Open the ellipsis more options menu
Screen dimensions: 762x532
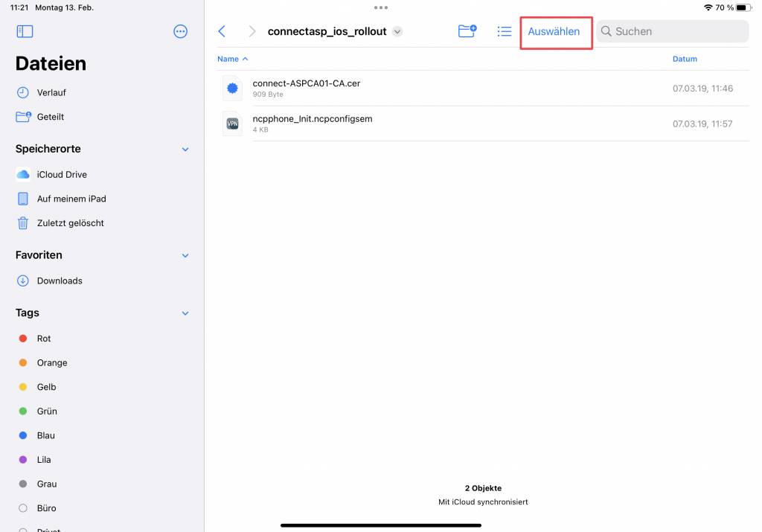(180, 31)
